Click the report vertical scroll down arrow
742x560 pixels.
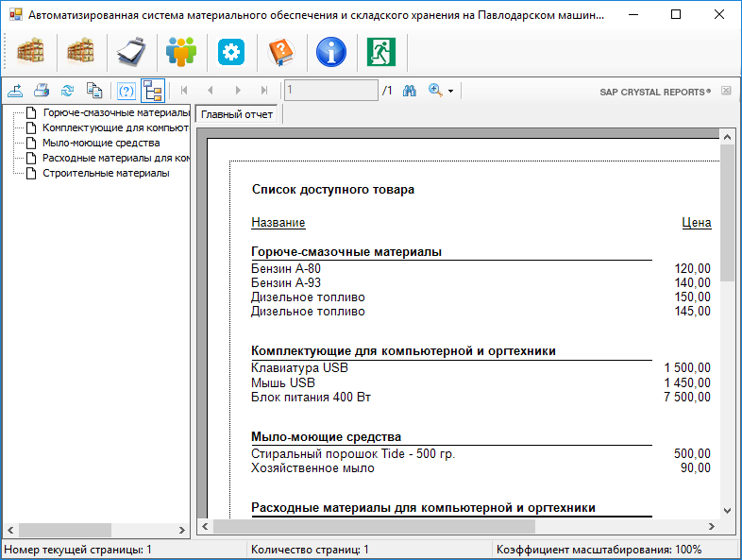727,511
